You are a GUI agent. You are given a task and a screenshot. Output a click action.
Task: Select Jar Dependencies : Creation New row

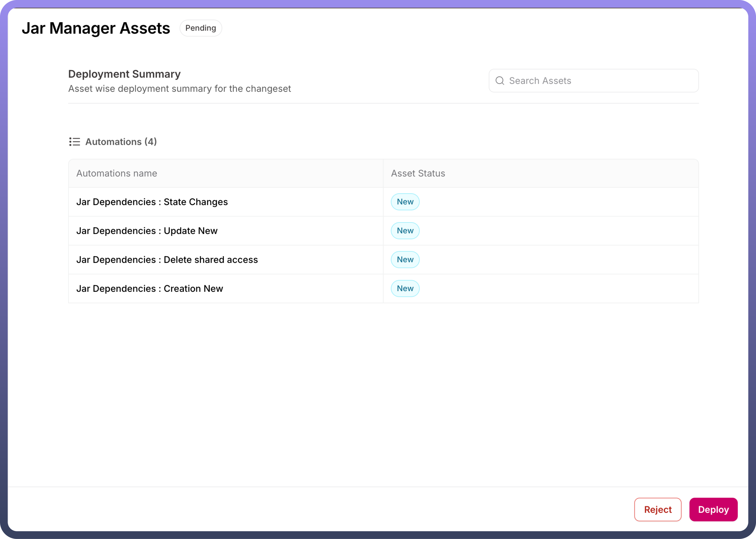149,288
